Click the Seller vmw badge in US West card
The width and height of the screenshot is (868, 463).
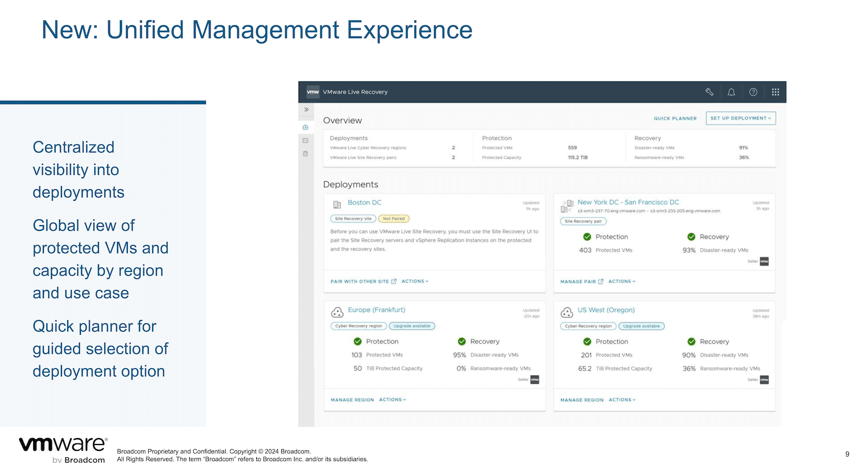764,380
